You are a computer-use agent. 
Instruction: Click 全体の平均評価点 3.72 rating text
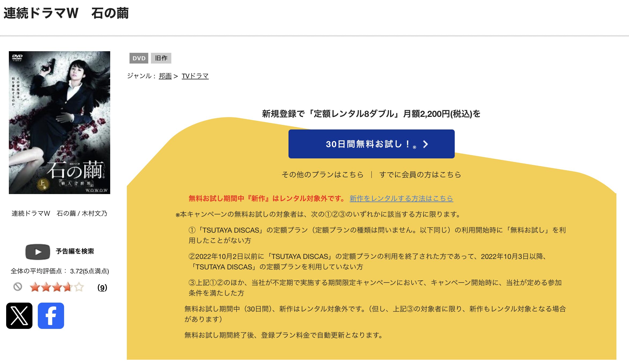[x=60, y=271]
